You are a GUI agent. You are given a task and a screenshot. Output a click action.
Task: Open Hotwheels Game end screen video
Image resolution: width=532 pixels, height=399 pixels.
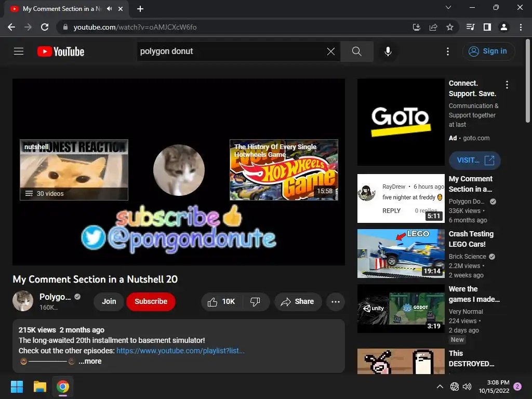click(284, 170)
